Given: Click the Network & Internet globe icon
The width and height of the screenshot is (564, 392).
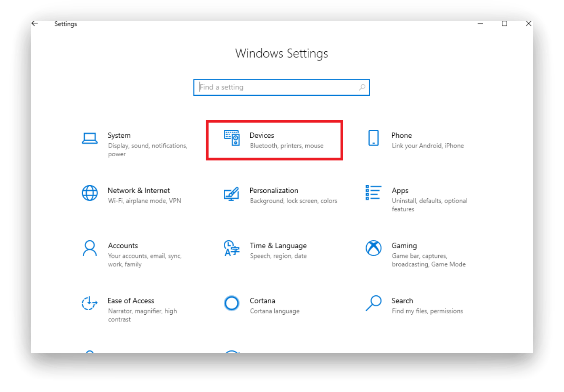Looking at the screenshot, I should [x=90, y=193].
